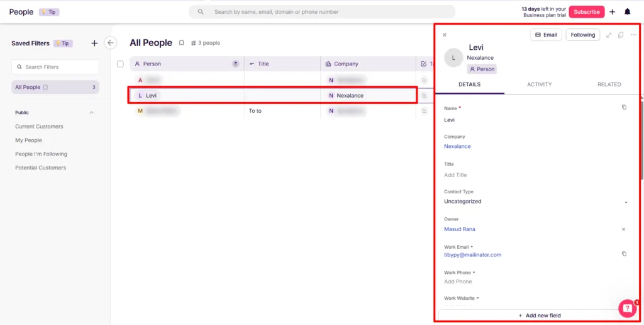
Task: Open the Contact Type dropdown
Action: pyautogui.click(x=536, y=202)
